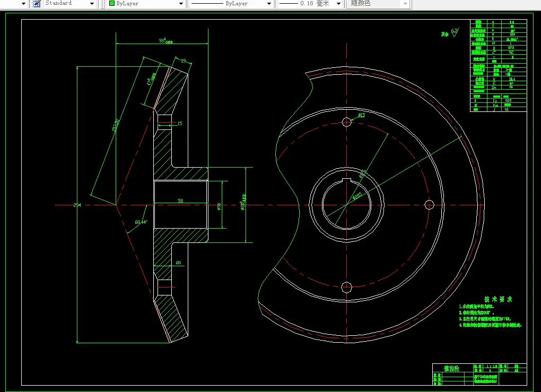The height and width of the screenshot is (392, 541).
Task: Select the keyway notch on the hub bore
Action: point(346,180)
